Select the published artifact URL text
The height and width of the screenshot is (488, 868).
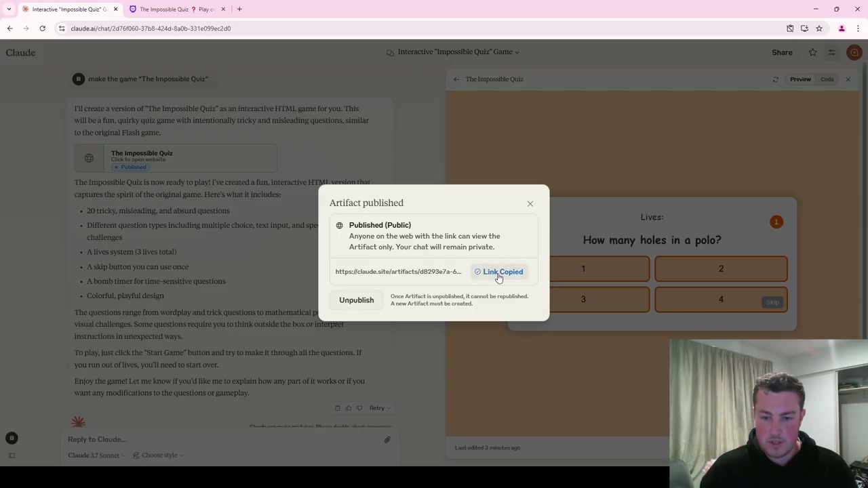[x=398, y=272]
